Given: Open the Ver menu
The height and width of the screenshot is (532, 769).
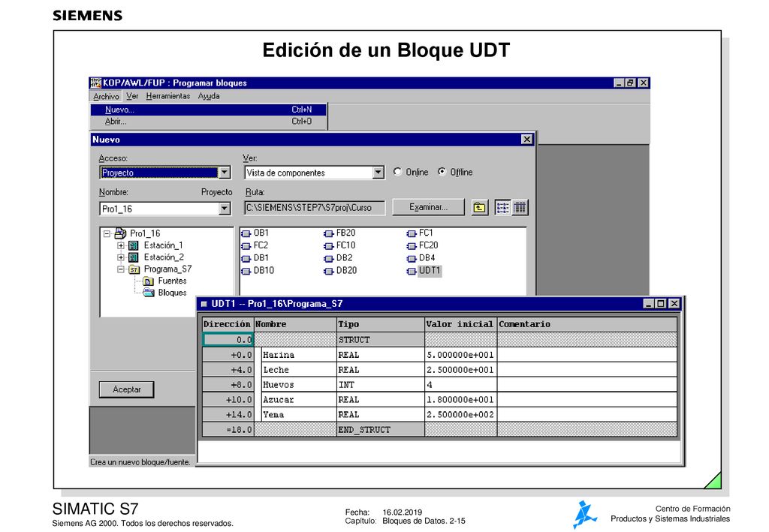Looking at the screenshot, I should (x=132, y=97).
